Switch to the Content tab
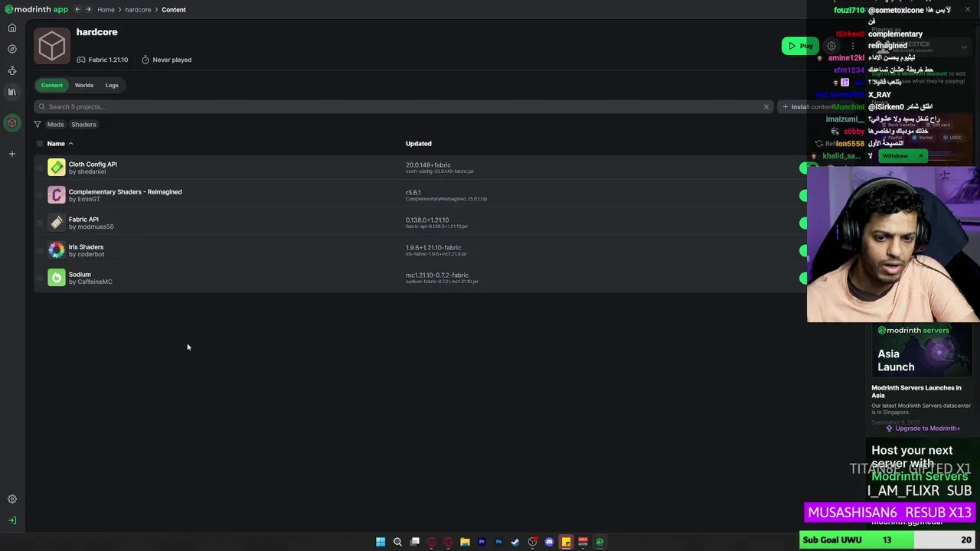This screenshot has height=551, width=980. 52,85
